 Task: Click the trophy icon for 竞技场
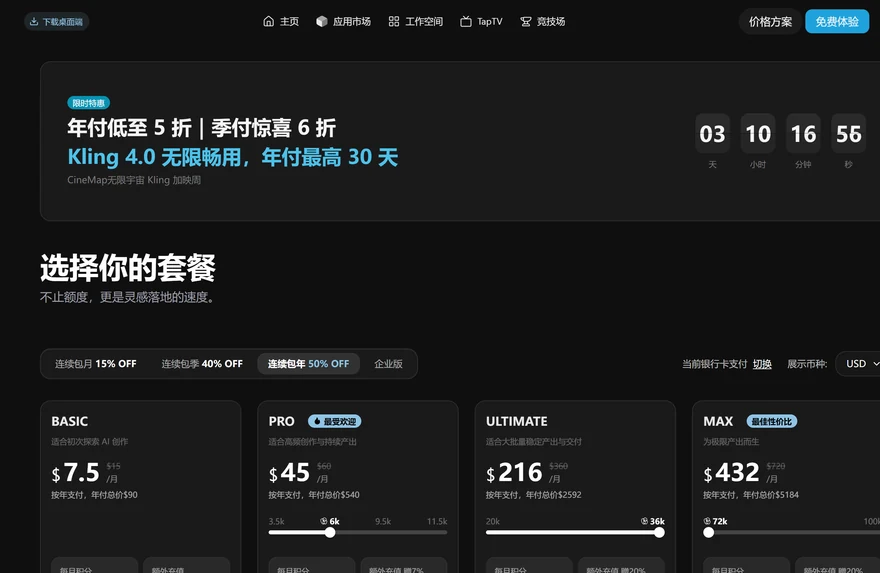[525, 21]
